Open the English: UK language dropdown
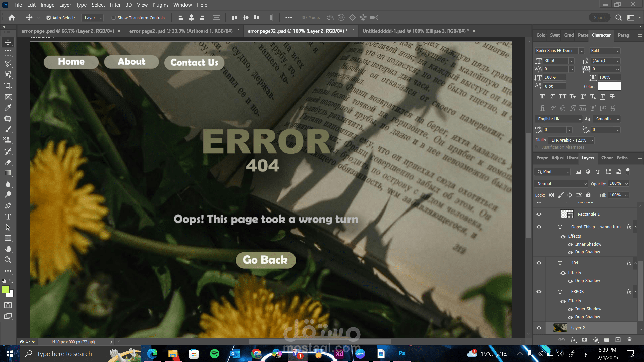 pos(559,119)
